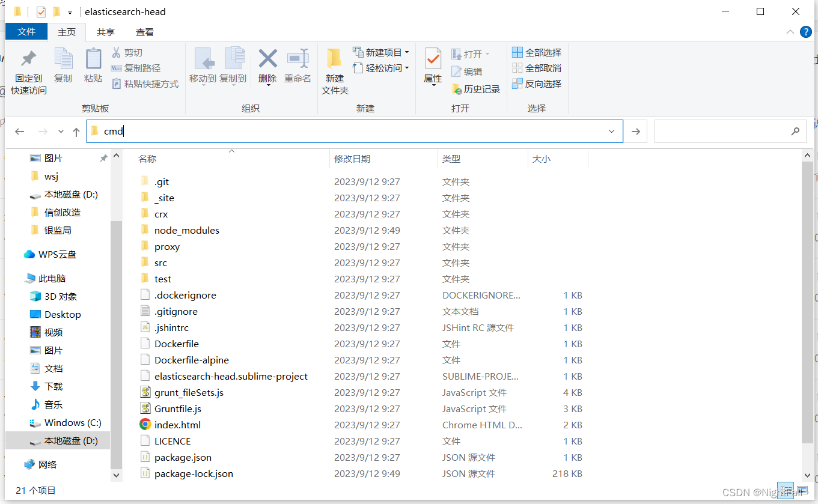
Task: Click the Cut (剪切) scissors icon
Action: 117,52
